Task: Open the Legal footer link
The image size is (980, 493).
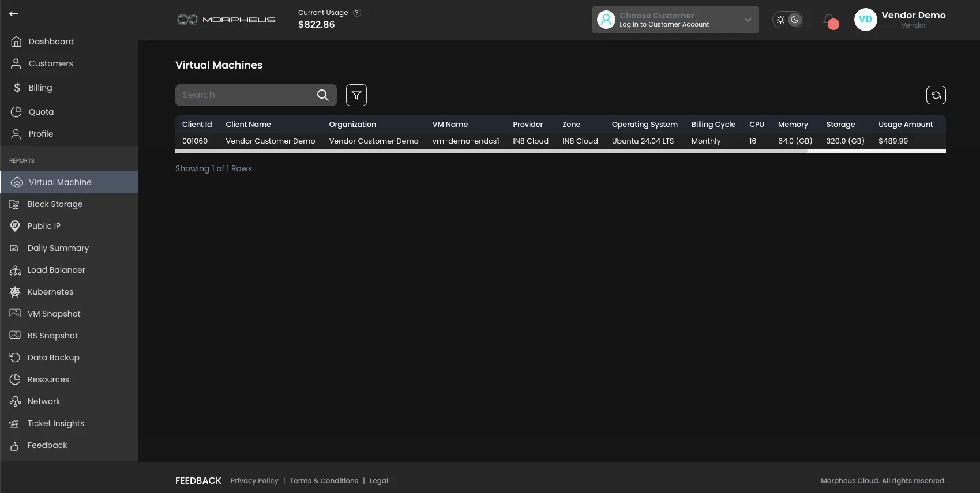Action: click(x=379, y=481)
